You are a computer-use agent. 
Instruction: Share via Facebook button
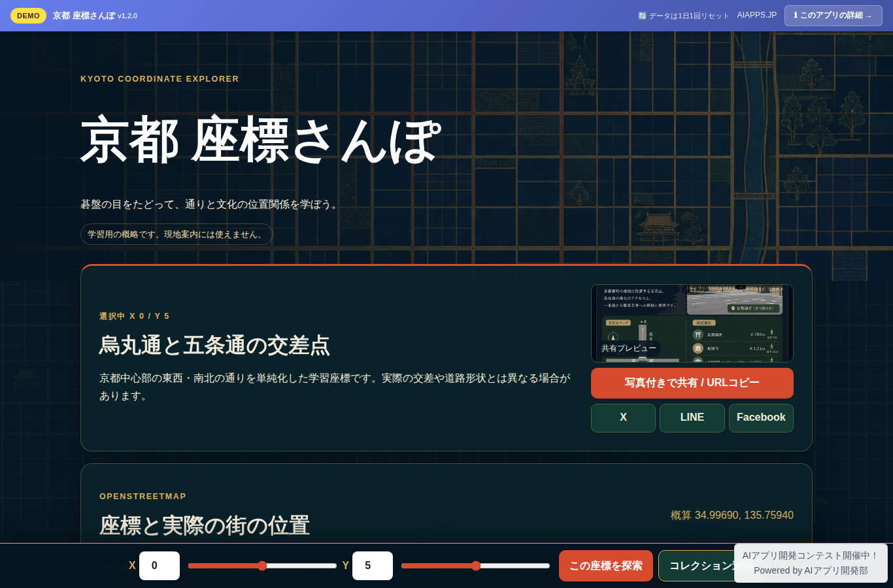click(761, 417)
